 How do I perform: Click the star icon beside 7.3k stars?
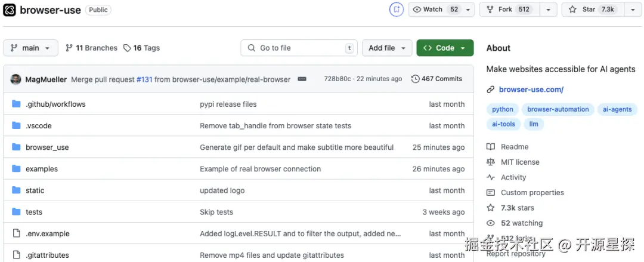tap(490, 208)
